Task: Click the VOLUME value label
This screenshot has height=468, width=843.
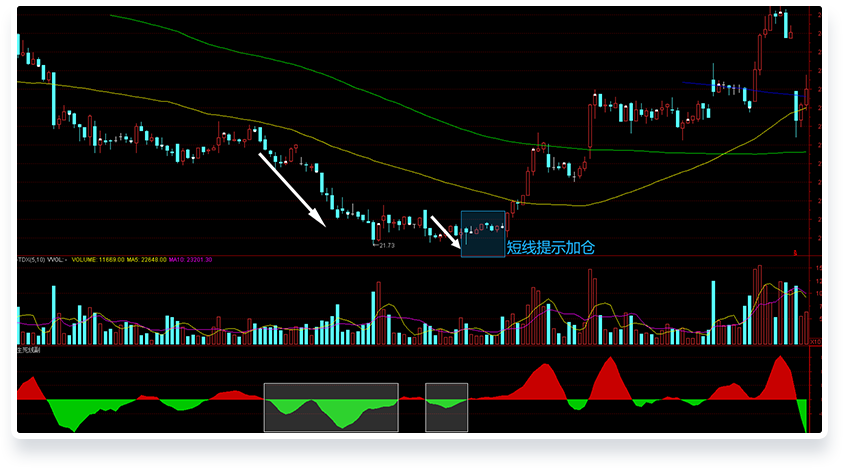Action: pyautogui.click(x=97, y=260)
